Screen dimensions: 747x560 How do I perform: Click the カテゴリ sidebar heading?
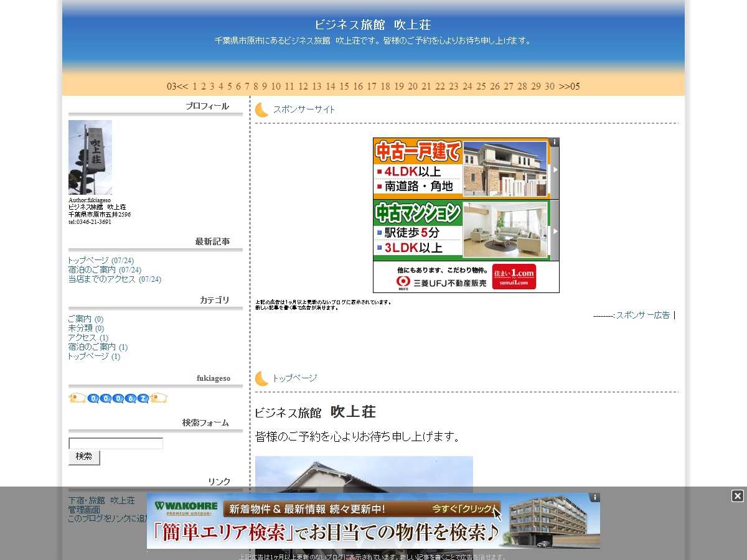coord(215,300)
